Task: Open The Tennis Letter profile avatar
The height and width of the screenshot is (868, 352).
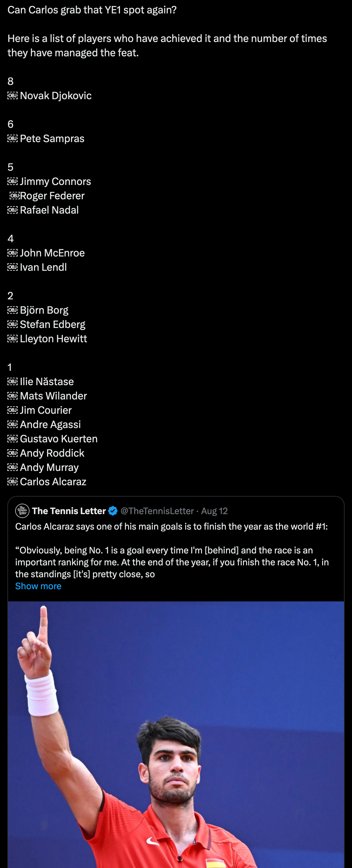Action: click(22, 511)
